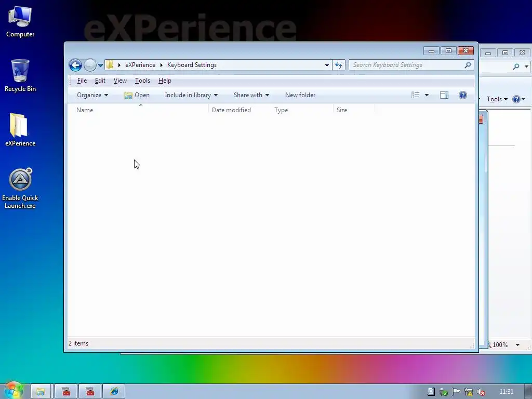Image resolution: width=532 pixels, height=399 pixels.
Task: Click the muted volume tray icon
Action: point(481,392)
